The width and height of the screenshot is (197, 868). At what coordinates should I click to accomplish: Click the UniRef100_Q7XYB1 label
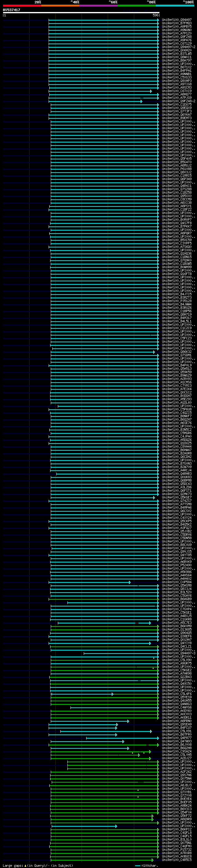pos(177,792)
